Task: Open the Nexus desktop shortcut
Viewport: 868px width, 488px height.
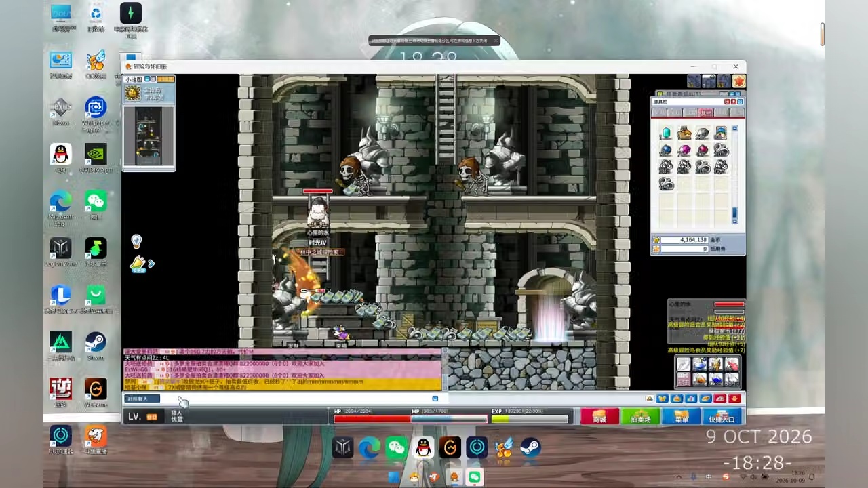Action: click(x=60, y=112)
